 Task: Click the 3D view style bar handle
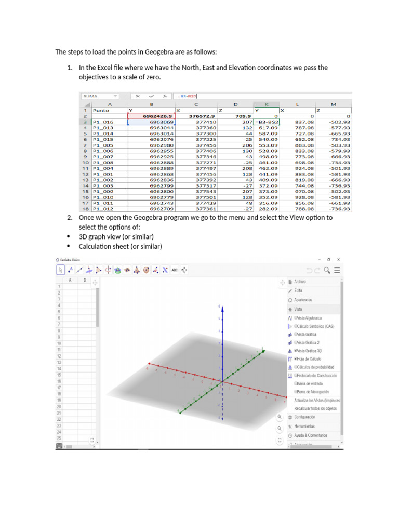282,282
